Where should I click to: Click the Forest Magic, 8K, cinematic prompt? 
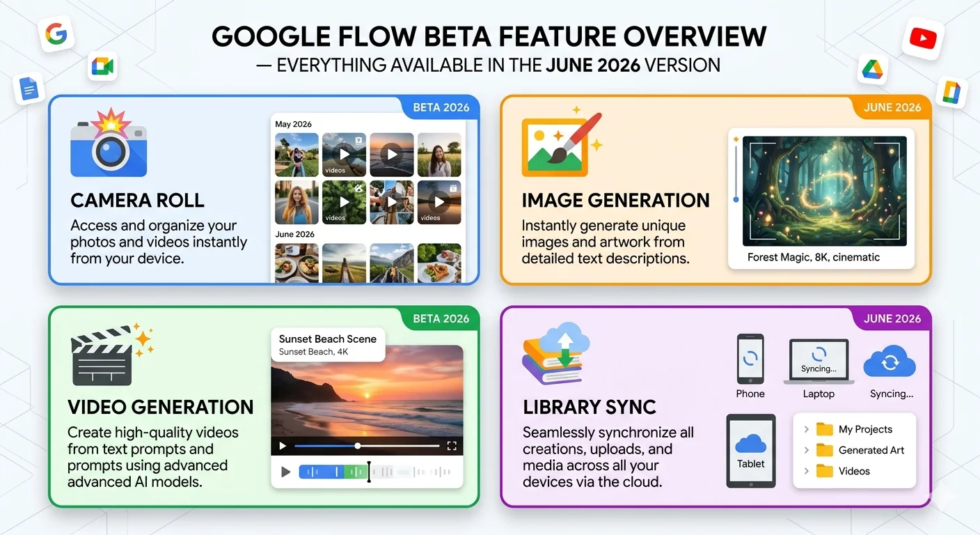814,257
